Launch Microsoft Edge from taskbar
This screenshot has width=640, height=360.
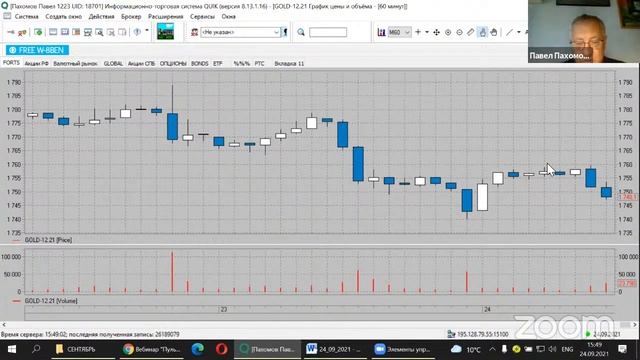pos(198,349)
